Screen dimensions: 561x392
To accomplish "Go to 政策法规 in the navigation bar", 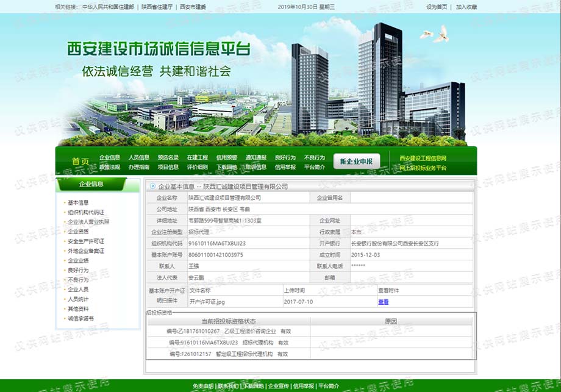I will (110, 167).
